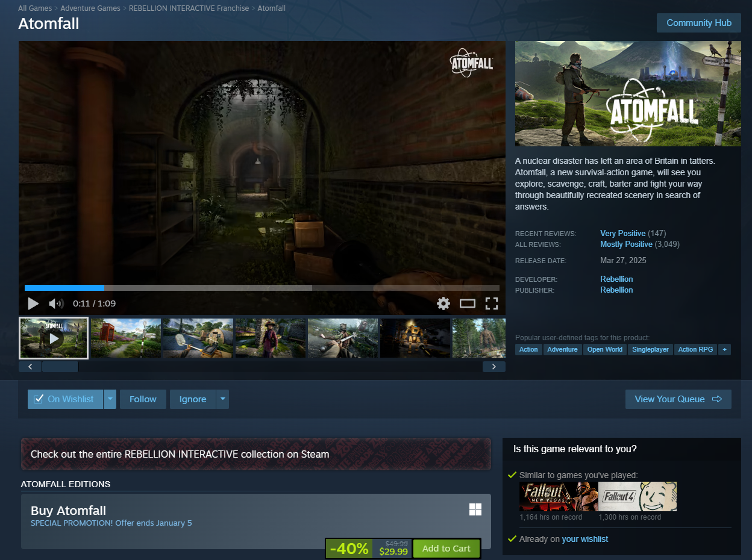Open publisher Rebellion link
752x560 pixels.
click(616, 290)
